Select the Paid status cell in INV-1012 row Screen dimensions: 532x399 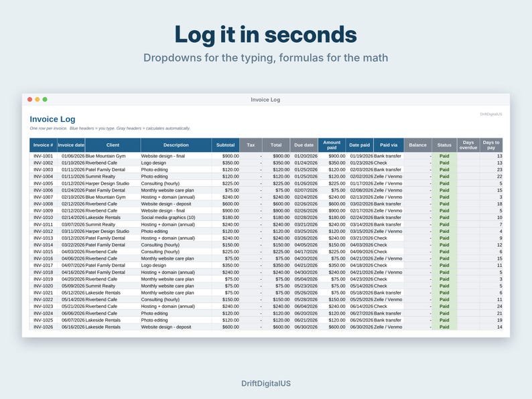pos(444,231)
